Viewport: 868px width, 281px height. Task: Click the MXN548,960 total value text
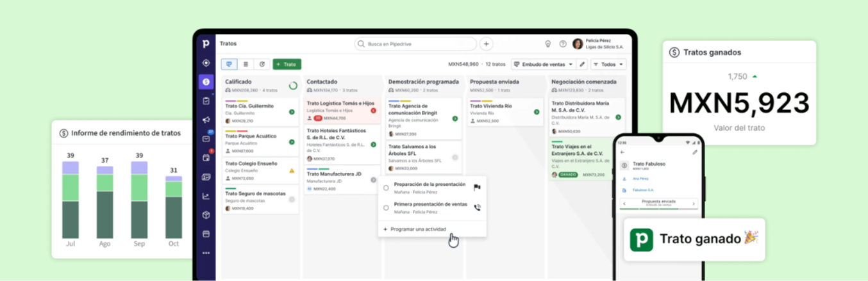pos(463,64)
